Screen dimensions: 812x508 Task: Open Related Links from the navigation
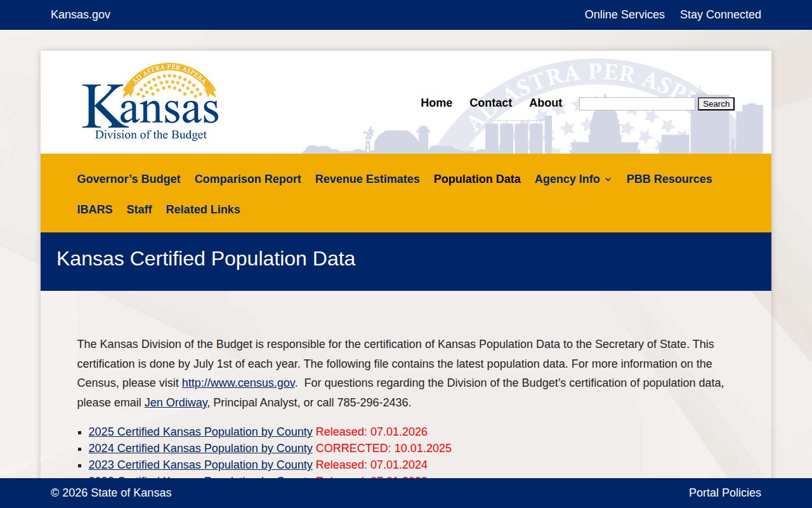[203, 210]
